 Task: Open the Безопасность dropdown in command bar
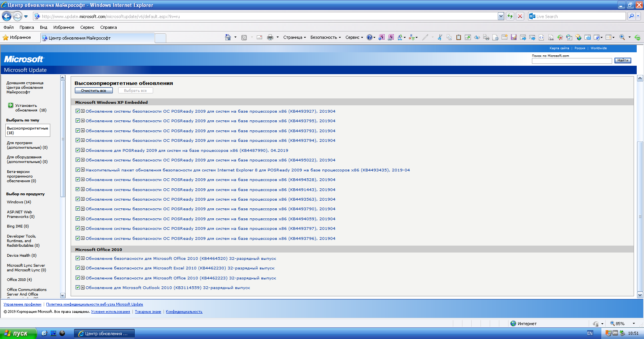pyautogui.click(x=325, y=37)
